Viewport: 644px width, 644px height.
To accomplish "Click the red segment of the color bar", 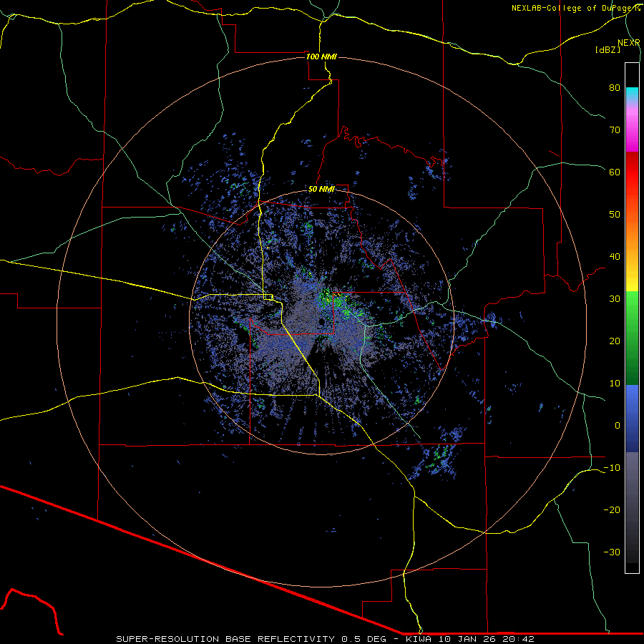I will (632, 172).
